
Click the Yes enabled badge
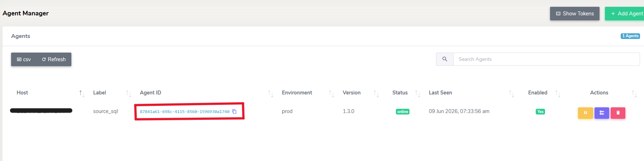click(x=540, y=112)
